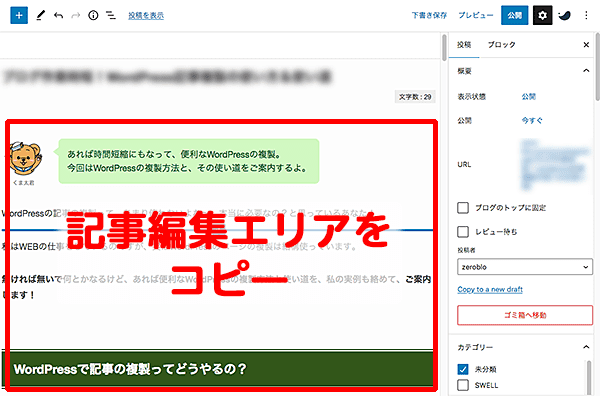
Task: Open the three-dot options menu
Action: tap(586, 15)
